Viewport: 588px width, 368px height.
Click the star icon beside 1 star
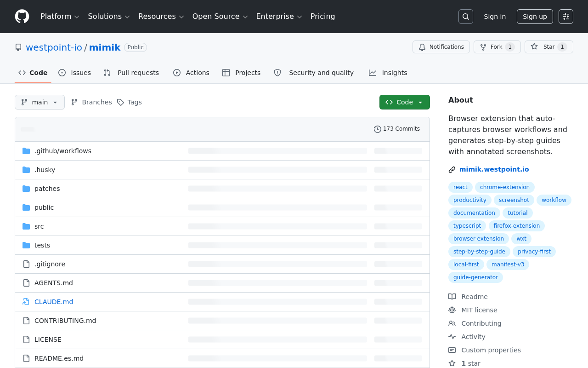(x=452, y=363)
